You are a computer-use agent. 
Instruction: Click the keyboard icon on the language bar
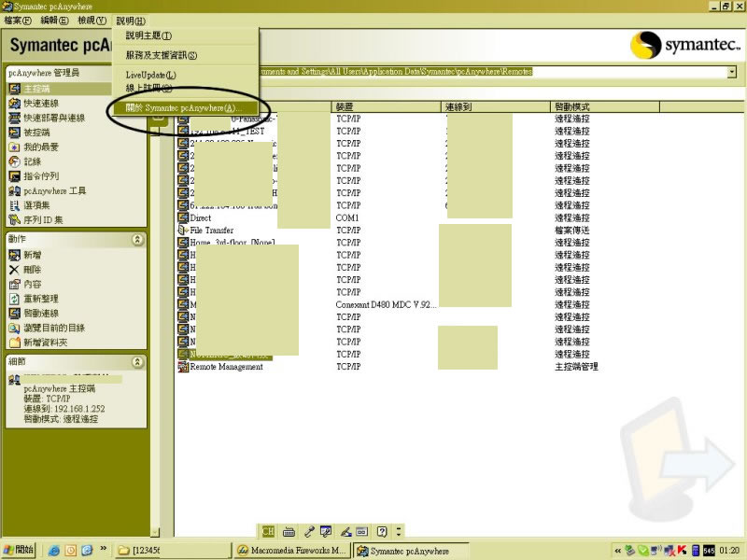point(289,531)
